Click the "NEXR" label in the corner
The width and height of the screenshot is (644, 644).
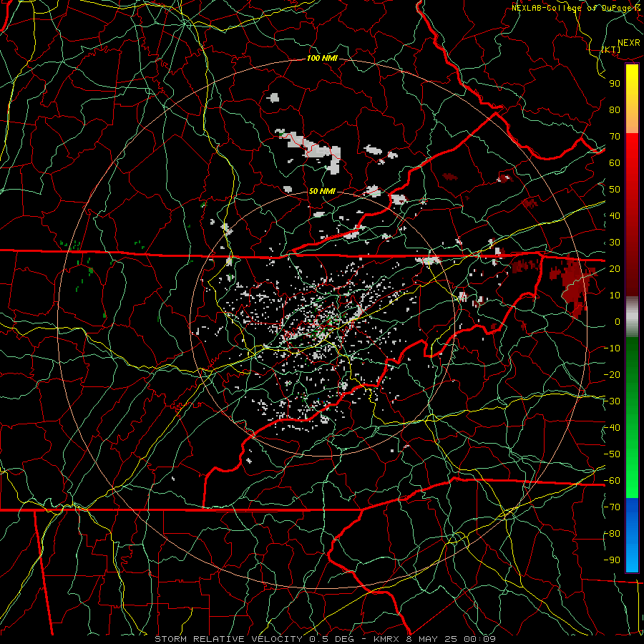(629, 43)
